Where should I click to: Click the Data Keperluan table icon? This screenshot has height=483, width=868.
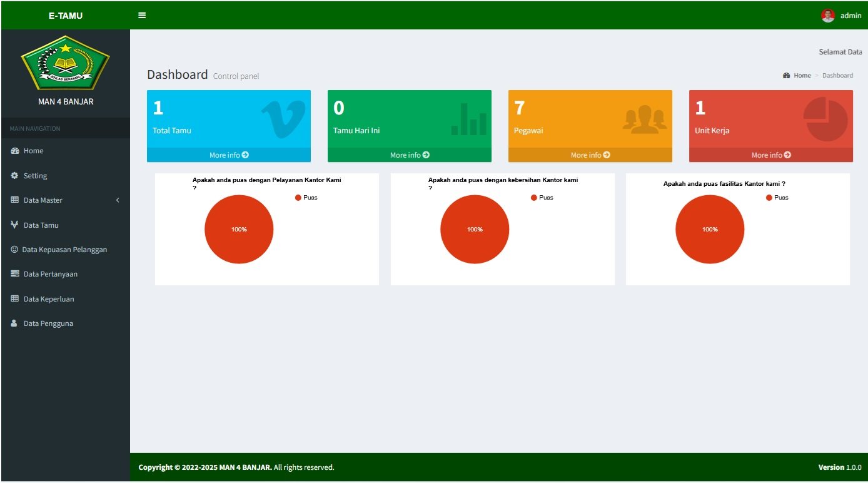14,299
